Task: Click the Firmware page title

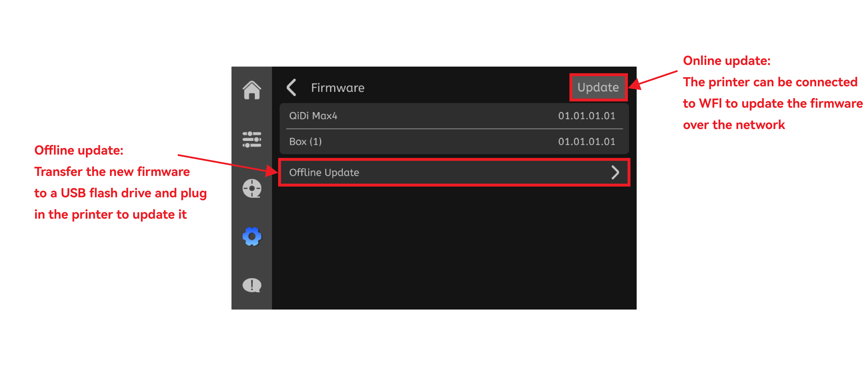Action: (337, 88)
